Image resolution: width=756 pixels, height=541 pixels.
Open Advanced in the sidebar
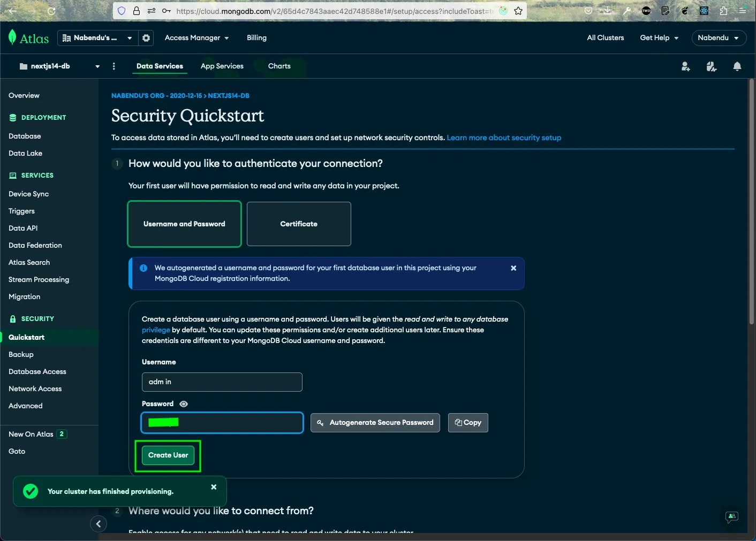click(25, 406)
